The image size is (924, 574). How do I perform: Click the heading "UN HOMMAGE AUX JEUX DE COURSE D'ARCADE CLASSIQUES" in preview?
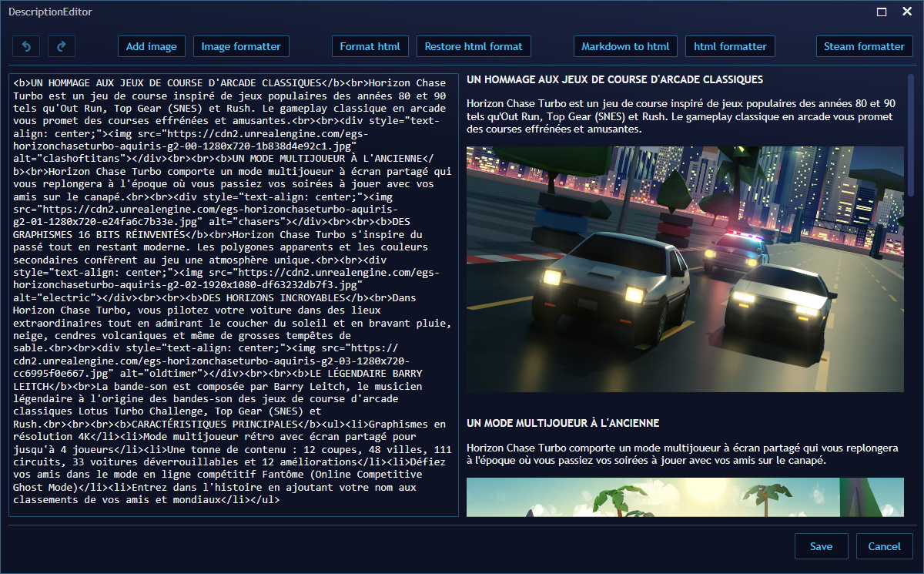615,80
